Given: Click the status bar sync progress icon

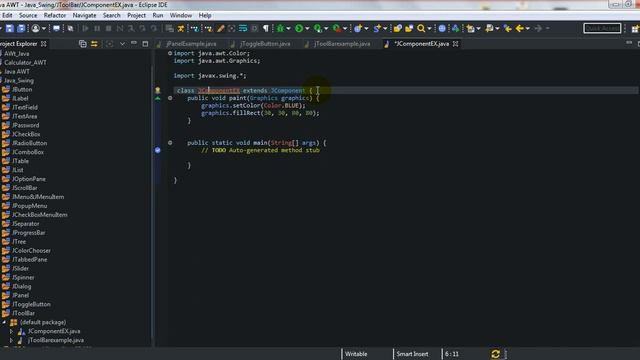Looking at the screenshot, I should (x=496, y=354).
